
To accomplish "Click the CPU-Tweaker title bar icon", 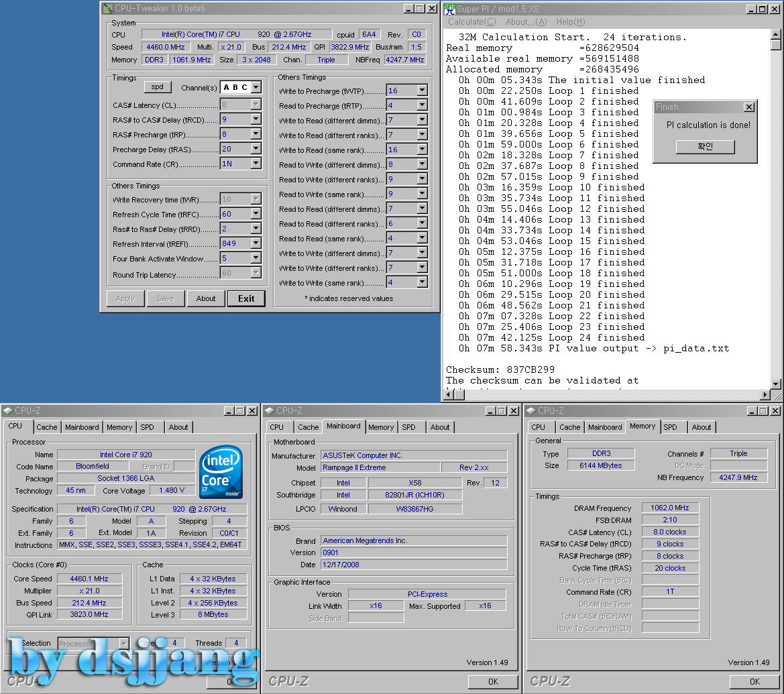I will coord(107,9).
